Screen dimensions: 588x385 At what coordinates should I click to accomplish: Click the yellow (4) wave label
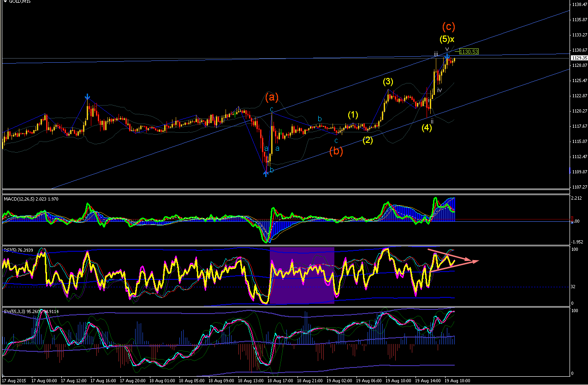click(427, 128)
